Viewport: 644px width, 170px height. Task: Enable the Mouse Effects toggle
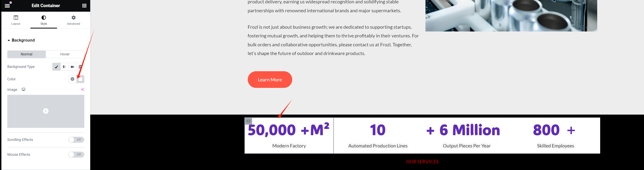pyautogui.click(x=76, y=154)
